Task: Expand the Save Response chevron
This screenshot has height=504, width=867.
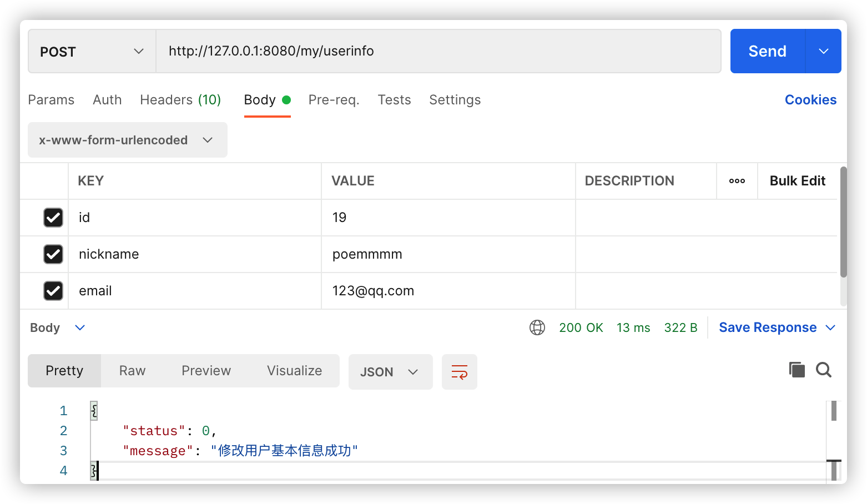Action: point(830,327)
